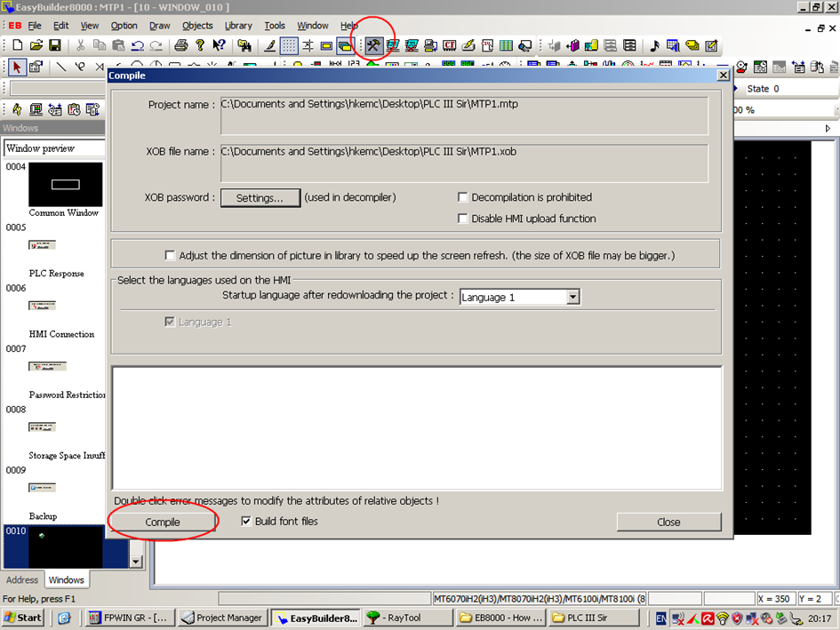The width and height of the screenshot is (840, 630).
Task: Click the circled Compile toolbar icon
Action: [374, 45]
